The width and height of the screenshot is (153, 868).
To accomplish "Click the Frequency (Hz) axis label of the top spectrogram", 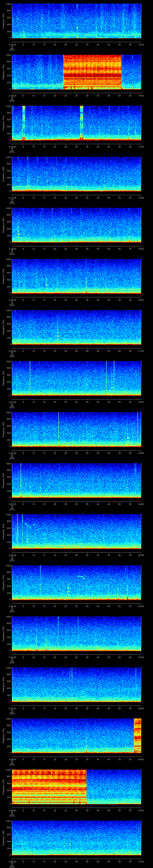I will tap(3, 21).
